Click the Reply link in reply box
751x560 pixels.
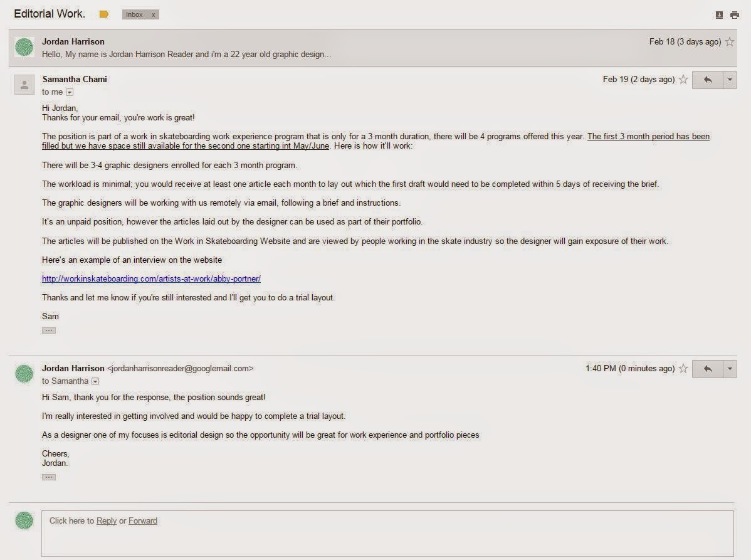tap(107, 520)
